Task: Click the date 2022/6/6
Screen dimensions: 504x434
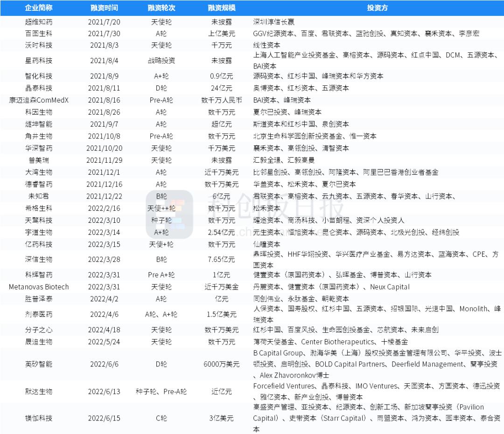Action: point(104,364)
